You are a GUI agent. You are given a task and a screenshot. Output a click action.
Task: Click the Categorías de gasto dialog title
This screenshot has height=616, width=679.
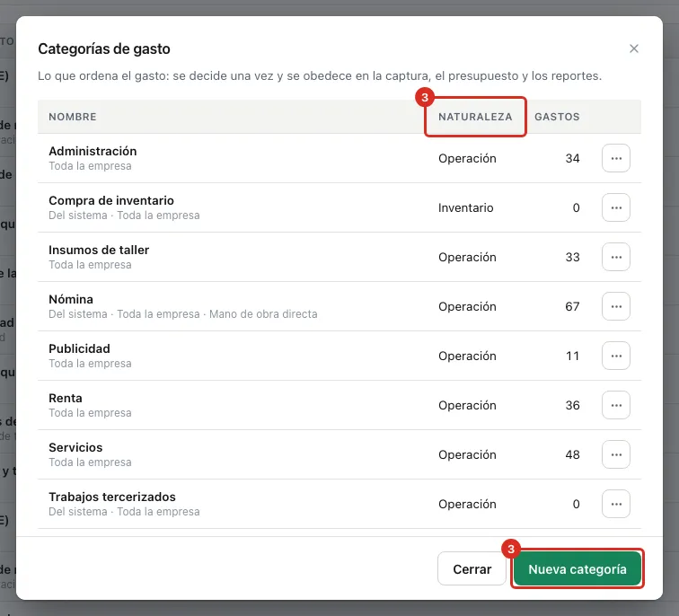pyautogui.click(x=104, y=48)
